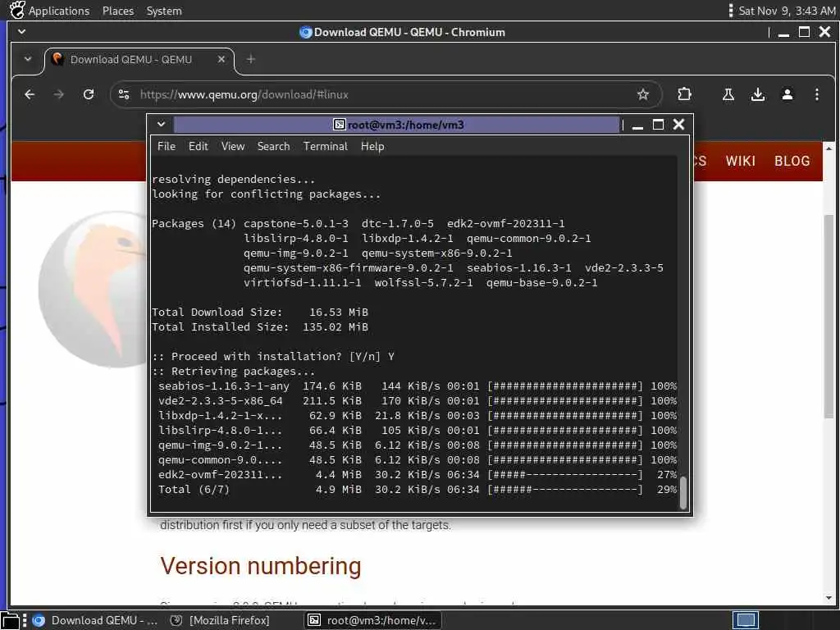Image resolution: width=840 pixels, height=630 pixels.
Task: Open System menu in top panel
Action: 164,11
